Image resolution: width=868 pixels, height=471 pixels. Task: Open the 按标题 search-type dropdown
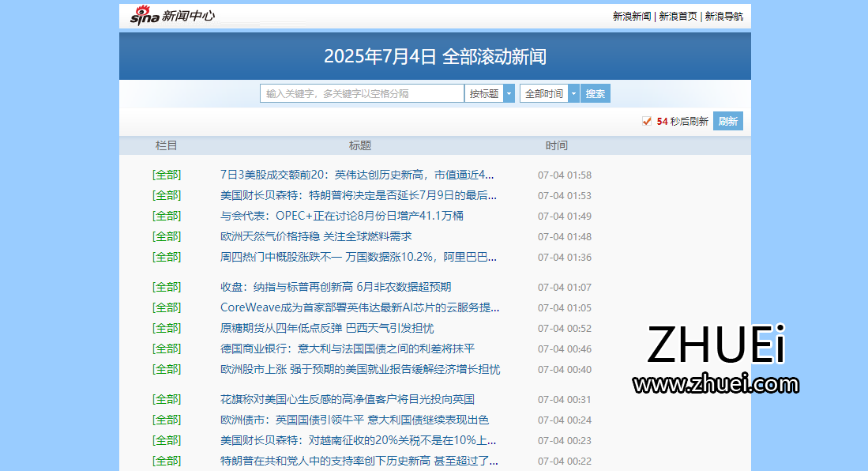(x=484, y=92)
